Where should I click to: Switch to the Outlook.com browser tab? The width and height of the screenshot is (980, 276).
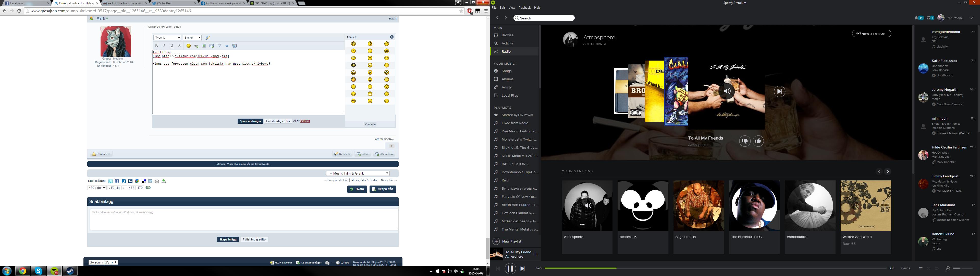pos(223,3)
